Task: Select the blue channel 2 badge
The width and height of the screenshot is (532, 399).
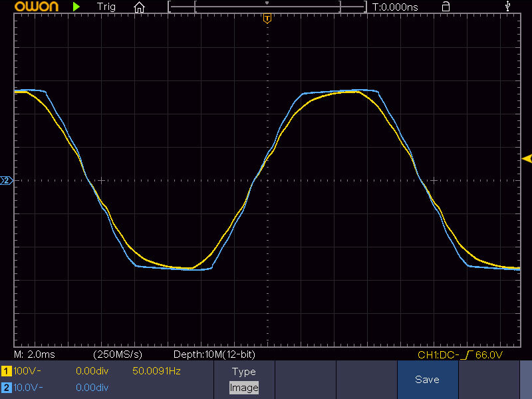Action: click(7, 387)
